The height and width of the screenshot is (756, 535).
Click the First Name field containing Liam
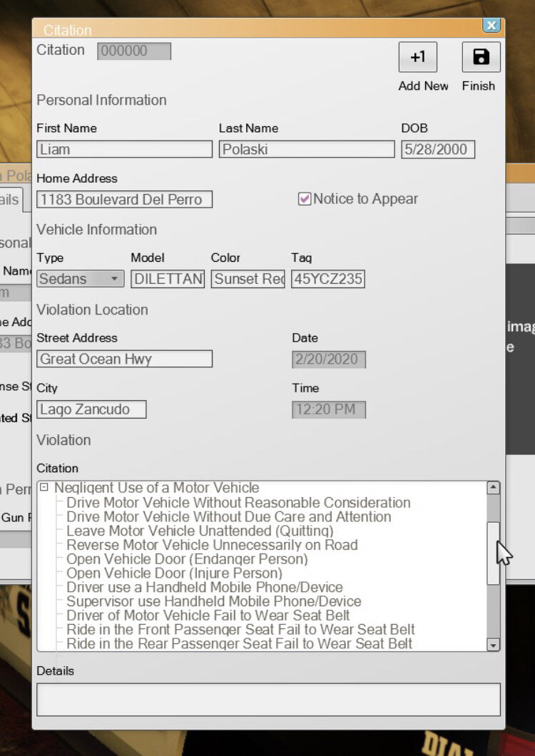124,149
